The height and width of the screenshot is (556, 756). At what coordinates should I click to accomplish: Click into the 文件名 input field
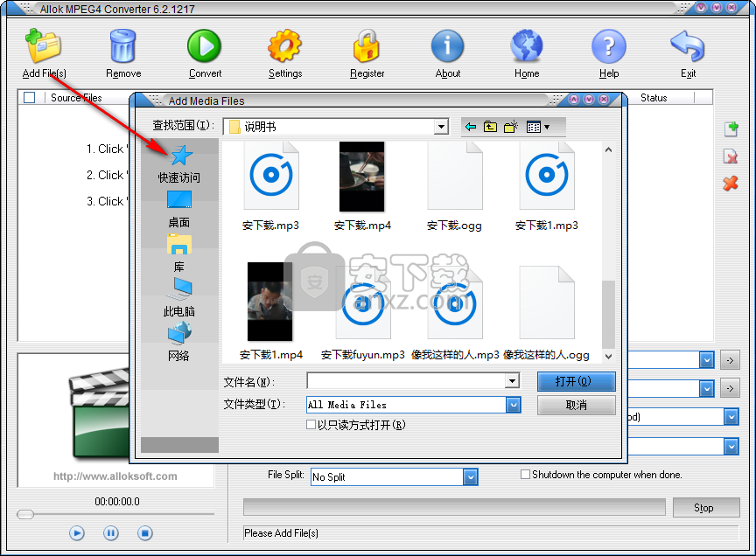(406, 381)
